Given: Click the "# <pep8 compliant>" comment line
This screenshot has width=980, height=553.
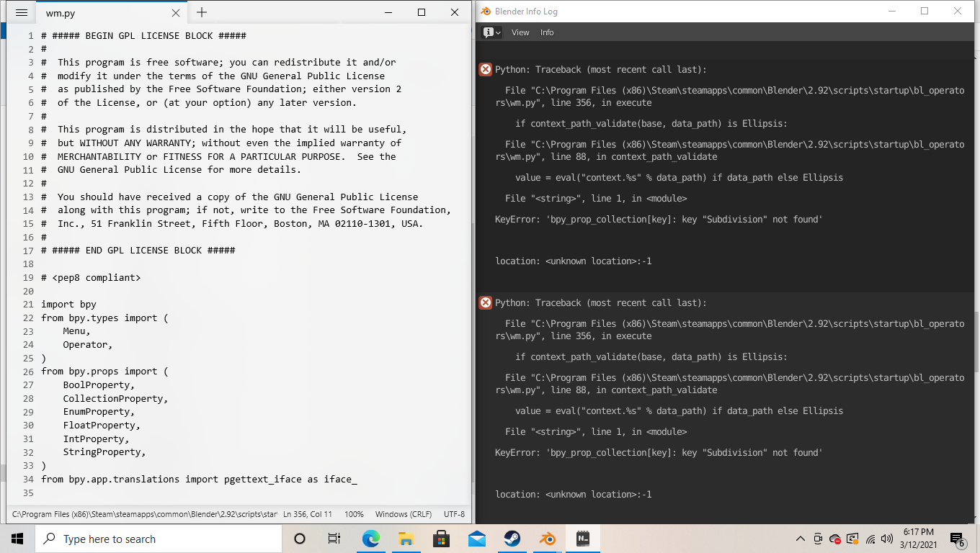Looking at the screenshot, I should tap(91, 278).
